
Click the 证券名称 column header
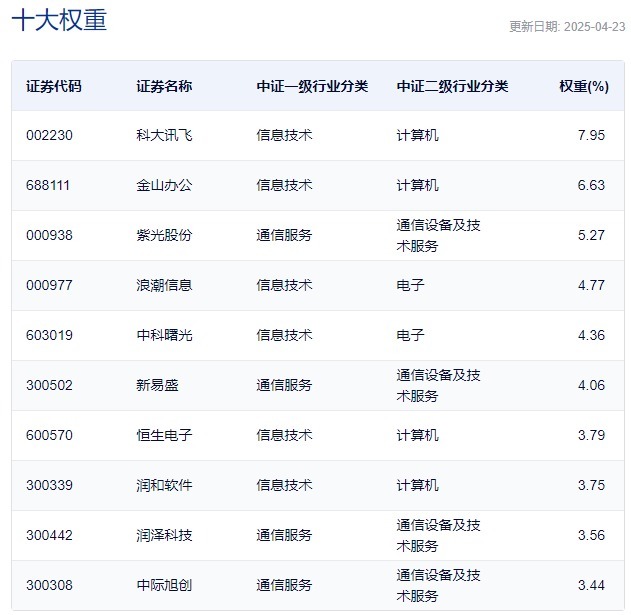point(164,86)
